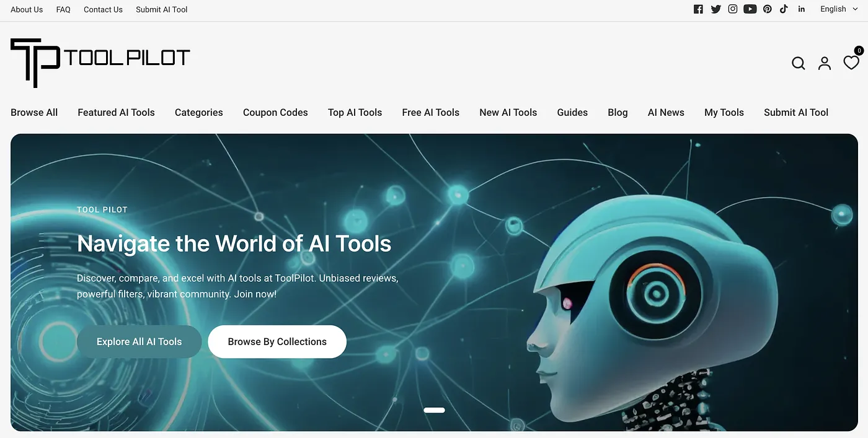The width and height of the screenshot is (868, 438).
Task: Select the hero slider pagination indicator
Action: pos(434,410)
